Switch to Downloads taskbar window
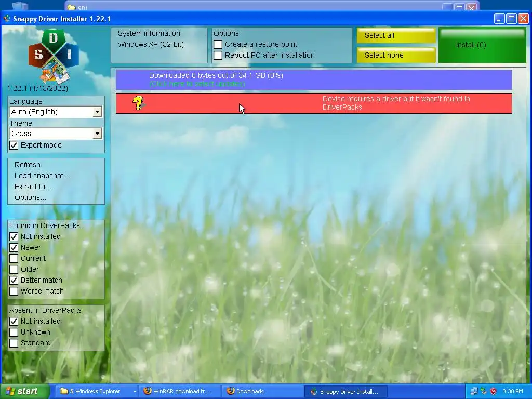This screenshot has width=532, height=399. click(262, 391)
